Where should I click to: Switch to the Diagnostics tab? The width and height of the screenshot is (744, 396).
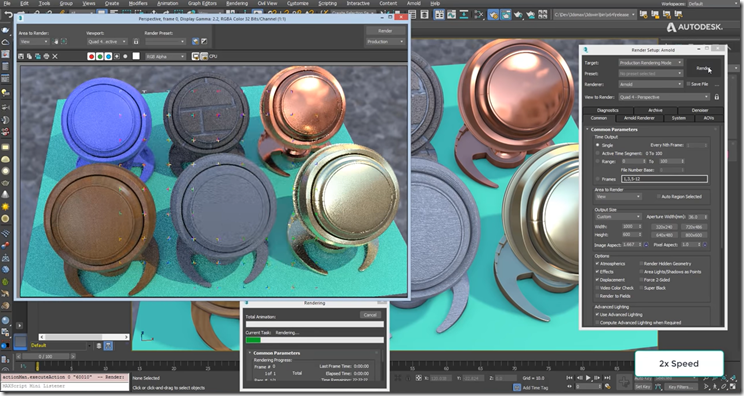pos(607,110)
